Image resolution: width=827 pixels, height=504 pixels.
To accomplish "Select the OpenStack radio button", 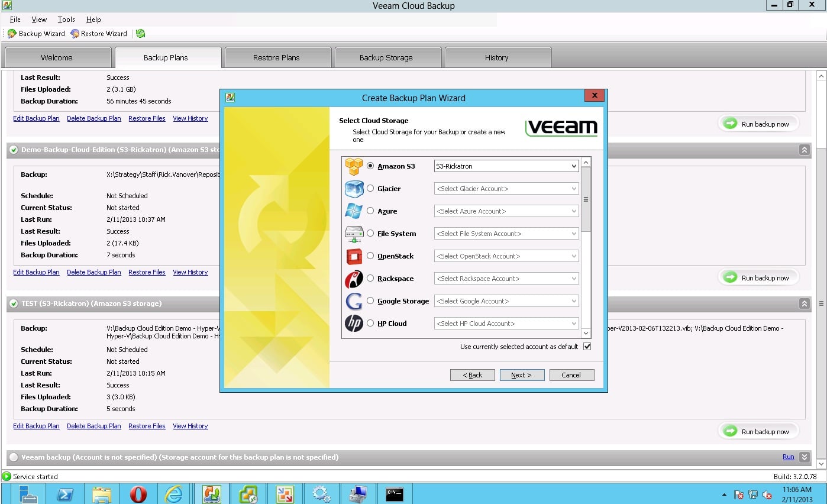I will (370, 256).
